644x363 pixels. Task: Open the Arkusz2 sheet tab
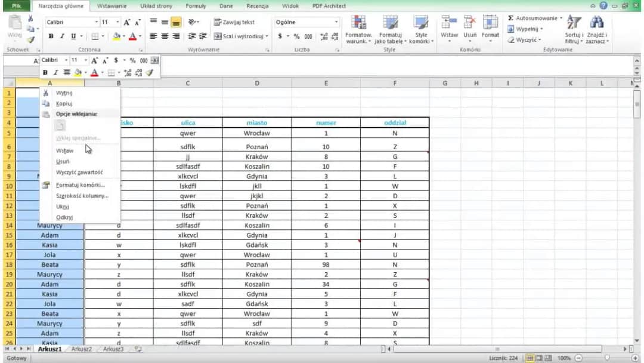click(x=82, y=348)
